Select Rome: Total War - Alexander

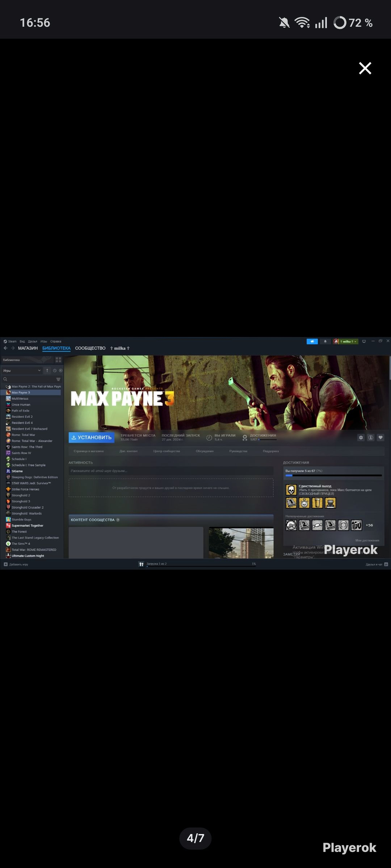tap(31, 441)
